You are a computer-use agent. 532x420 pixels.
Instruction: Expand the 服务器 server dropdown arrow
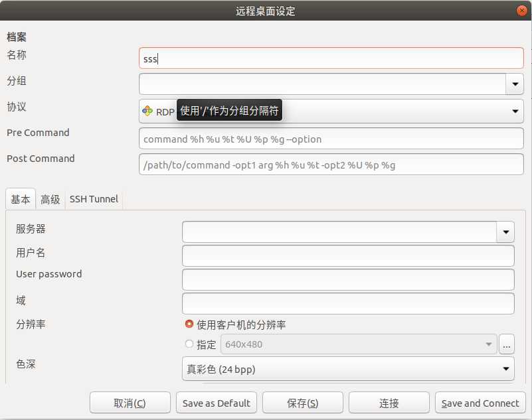[505, 232]
